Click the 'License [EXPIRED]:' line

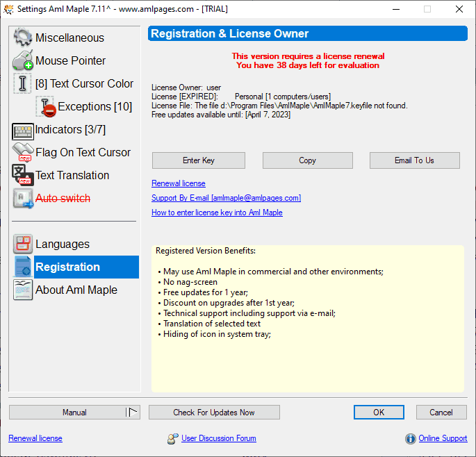[241, 97]
